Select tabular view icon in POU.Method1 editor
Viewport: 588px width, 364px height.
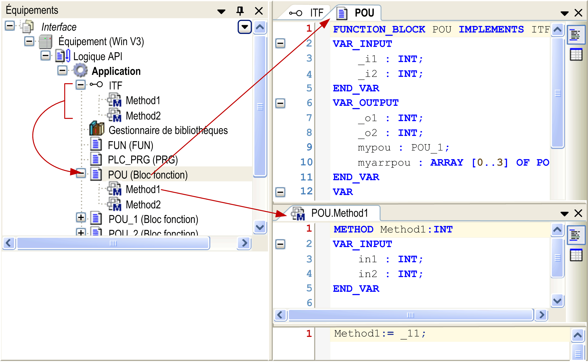click(576, 255)
